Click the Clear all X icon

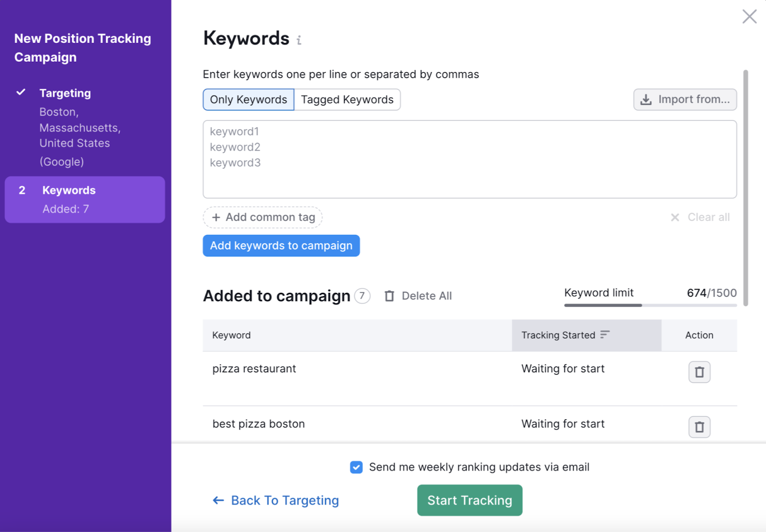click(x=675, y=217)
